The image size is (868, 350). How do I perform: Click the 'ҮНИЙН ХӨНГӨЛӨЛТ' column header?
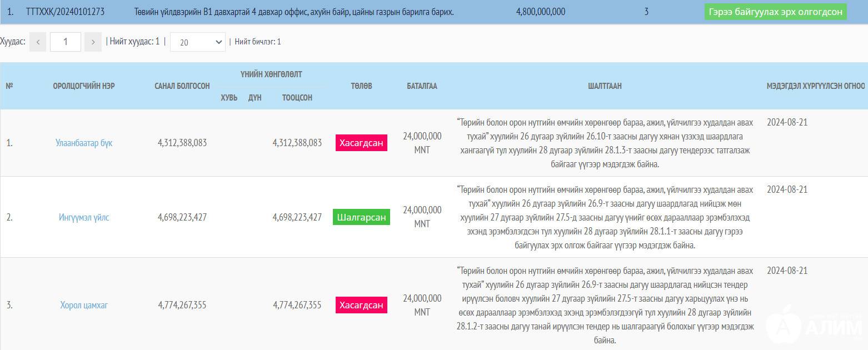click(x=271, y=74)
